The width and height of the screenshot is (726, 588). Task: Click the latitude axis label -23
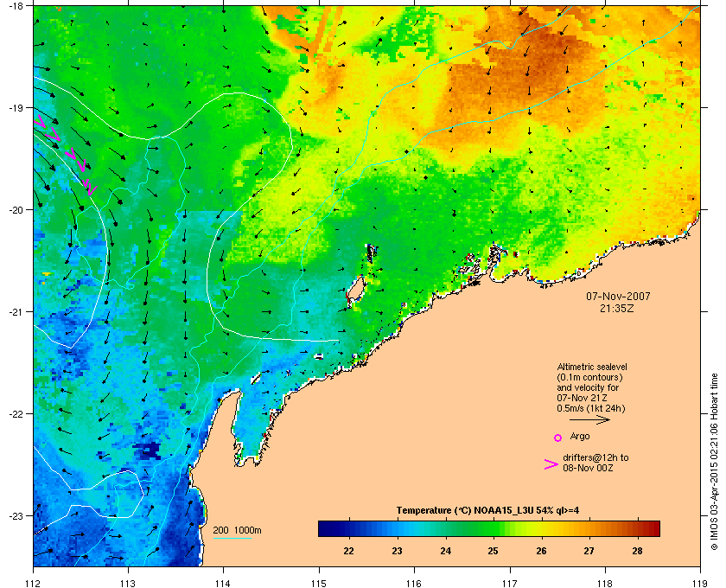tap(16, 515)
